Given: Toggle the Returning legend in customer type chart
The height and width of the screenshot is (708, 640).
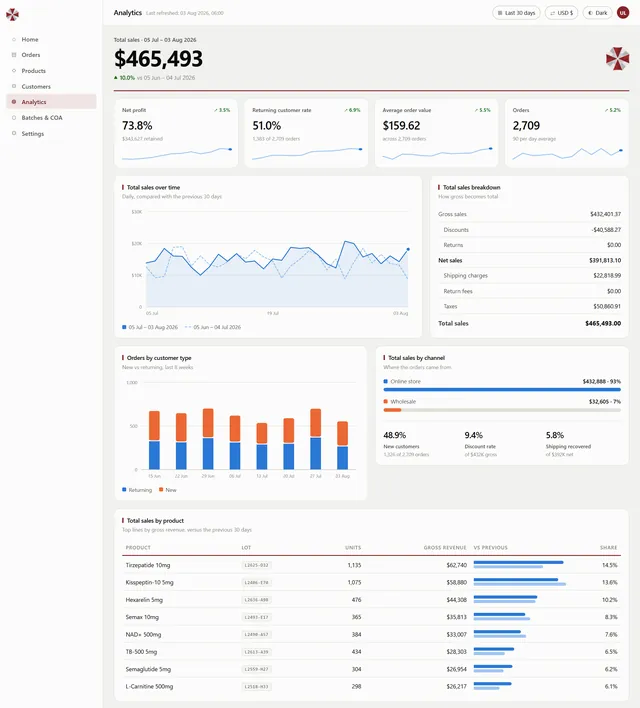Looking at the screenshot, I should click(137, 490).
